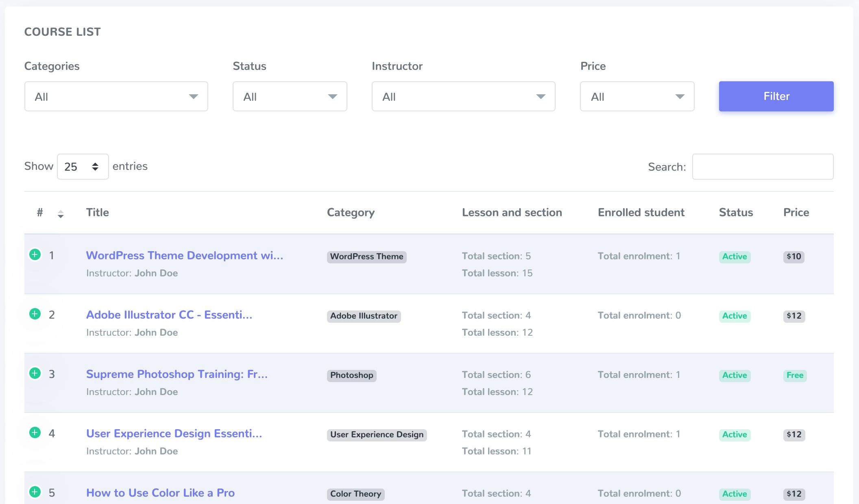Expand row 5 Color Like a Pro
Image resolution: width=859 pixels, height=504 pixels.
coord(35,492)
